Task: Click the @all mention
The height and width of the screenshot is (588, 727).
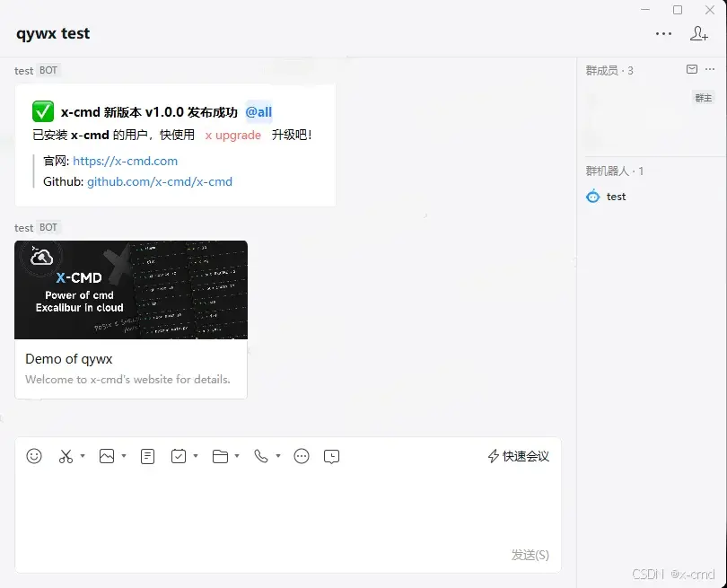Action: pyautogui.click(x=258, y=111)
